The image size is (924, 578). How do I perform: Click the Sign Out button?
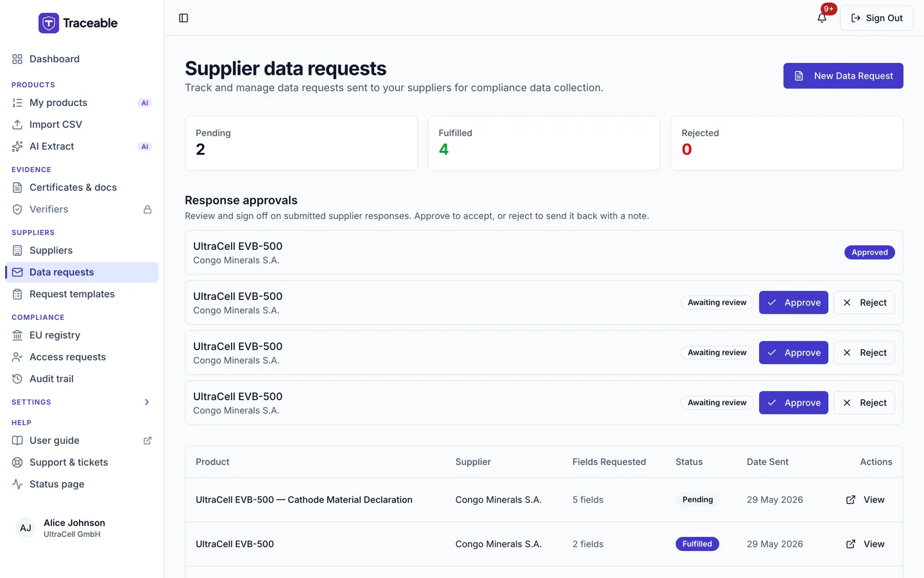[877, 18]
